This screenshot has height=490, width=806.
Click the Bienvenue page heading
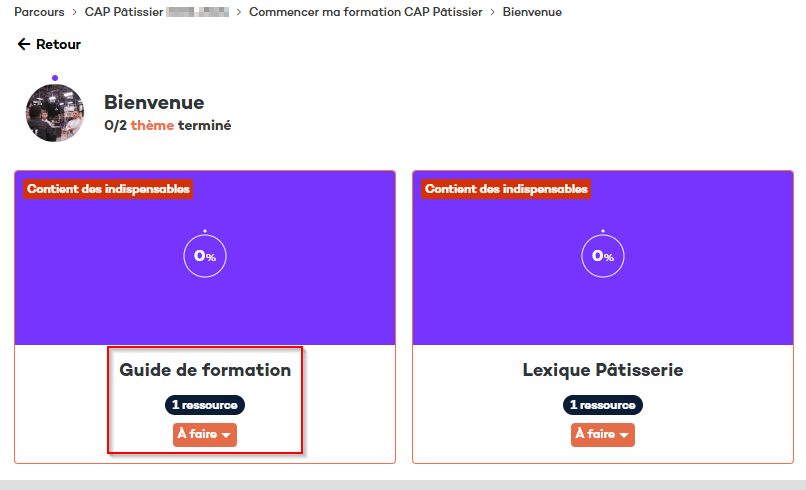[x=154, y=103]
